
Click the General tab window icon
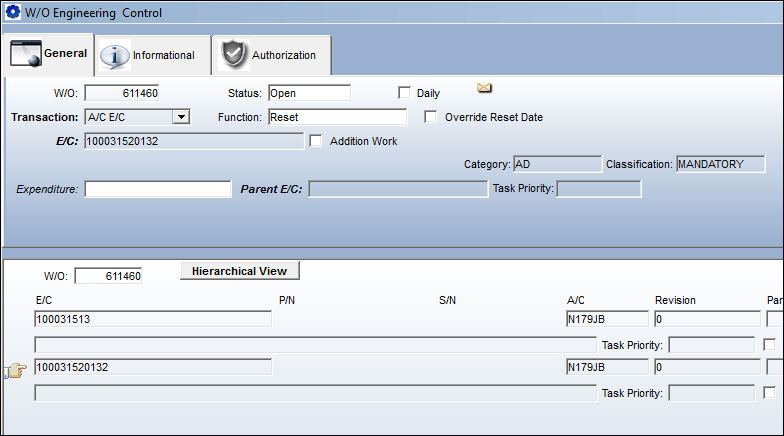[x=26, y=54]
